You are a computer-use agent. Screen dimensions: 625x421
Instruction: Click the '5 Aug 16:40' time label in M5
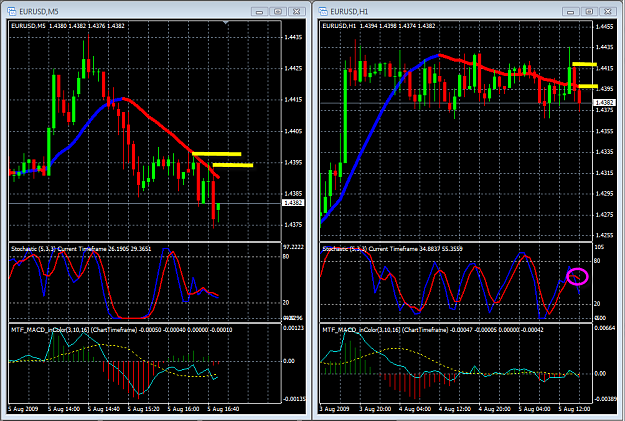(223, 409)
